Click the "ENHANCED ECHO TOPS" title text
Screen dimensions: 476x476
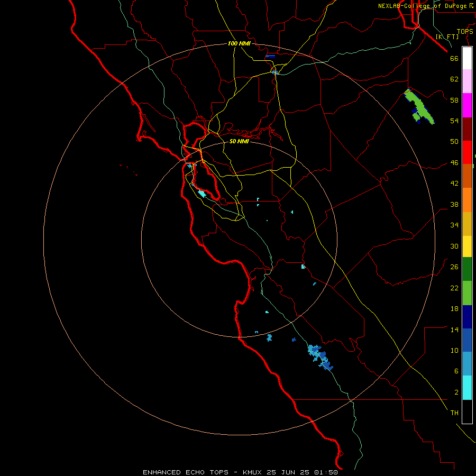coord(186,472)
